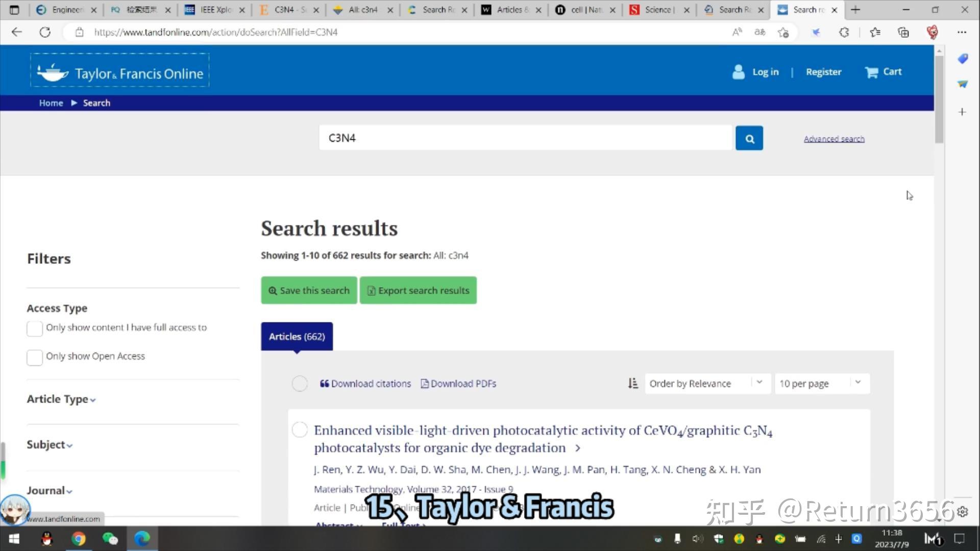Open Chrome from the taskbar
The width and height of the screenshot is (980, 551).
[79, 539]
